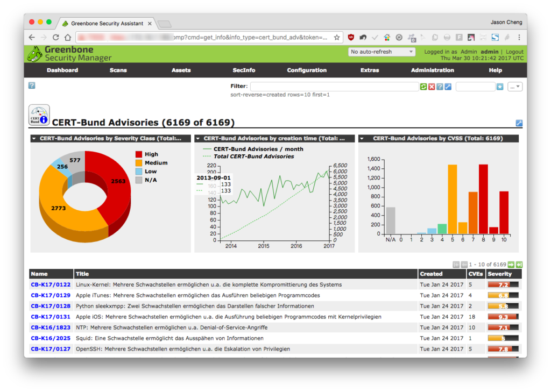Jump to last page of advisories
This screenshot has height=392, width=551.
click(519, 265)
